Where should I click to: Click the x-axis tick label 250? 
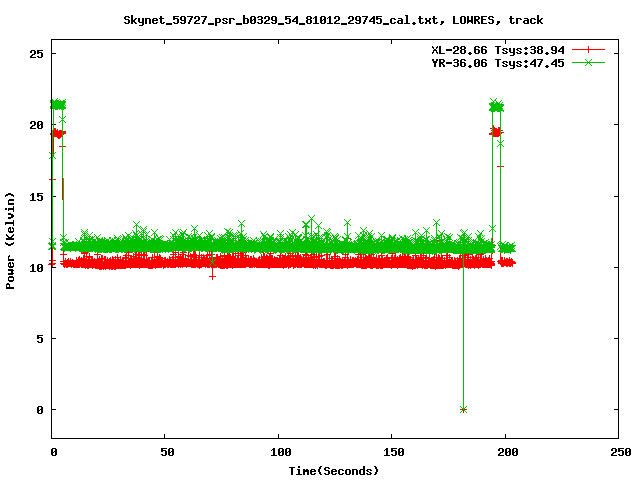click(x=621, y=452)
